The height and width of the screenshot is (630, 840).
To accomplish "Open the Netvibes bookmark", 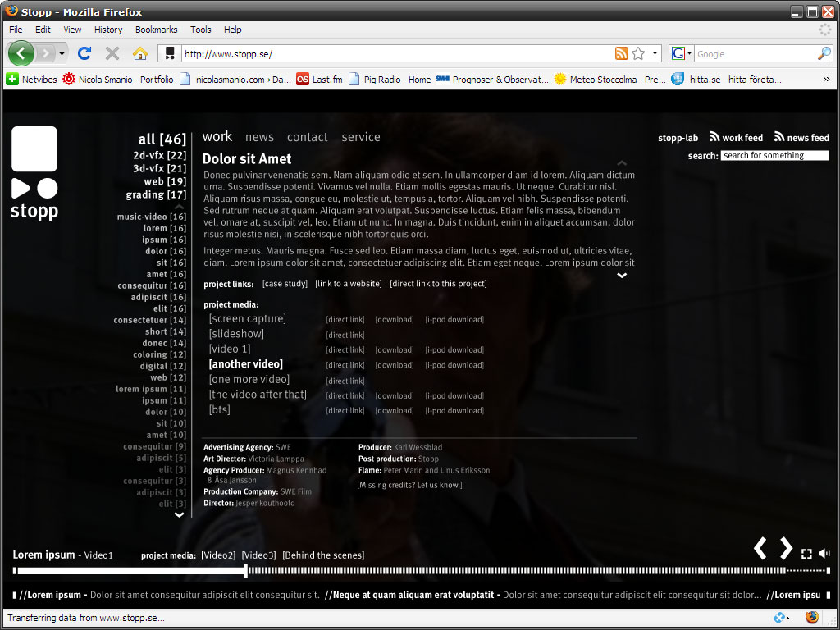I will point(32,80).
